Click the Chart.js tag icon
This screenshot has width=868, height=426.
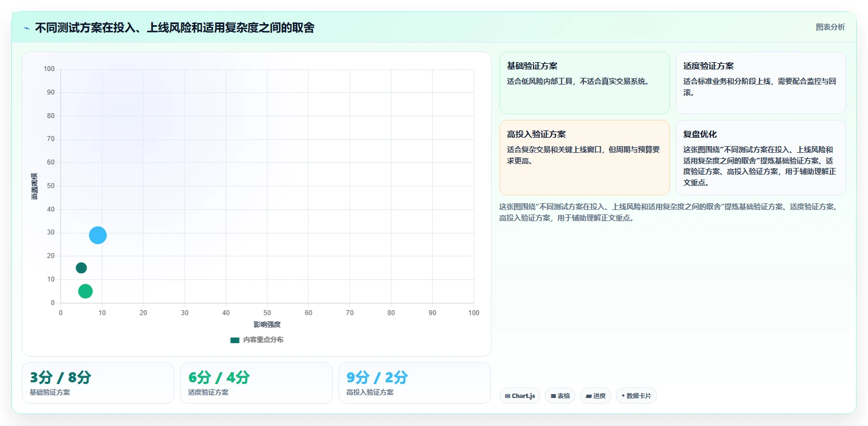pos(507,396)
